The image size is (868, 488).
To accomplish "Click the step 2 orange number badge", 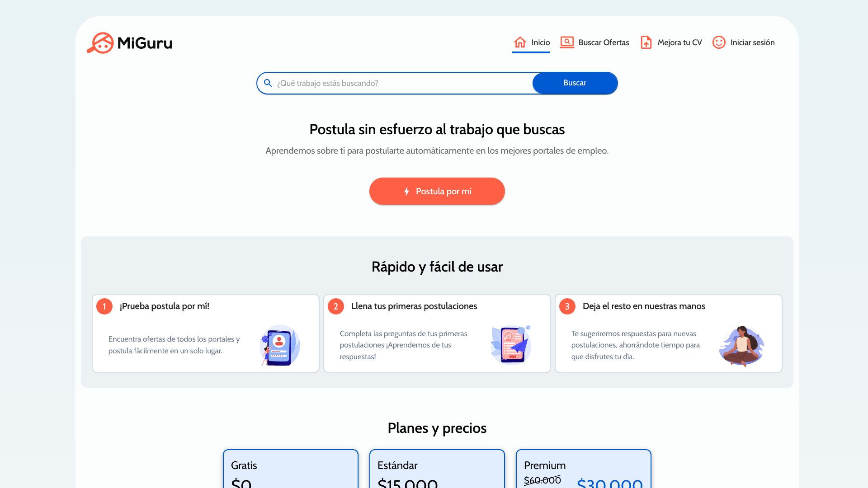I will point(335,306).
